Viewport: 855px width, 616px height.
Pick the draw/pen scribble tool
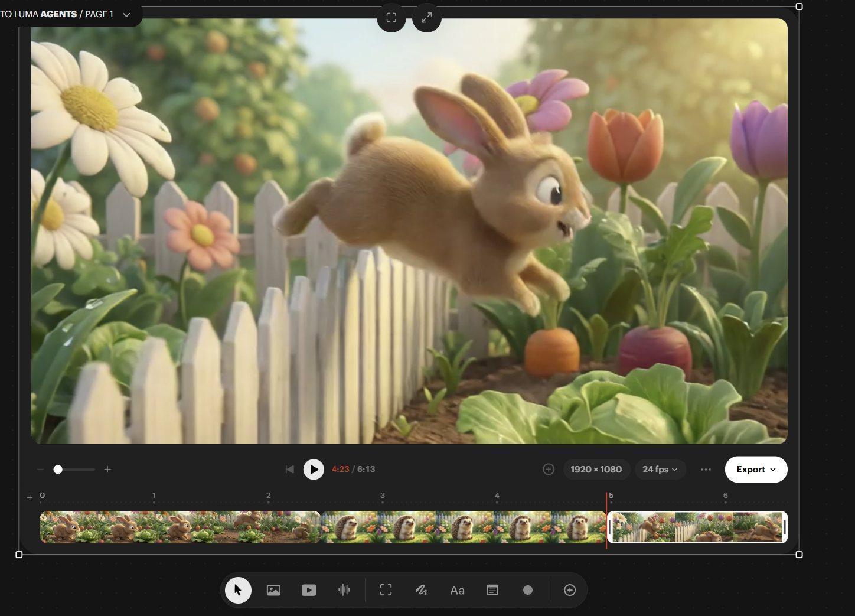click(421, 590)
